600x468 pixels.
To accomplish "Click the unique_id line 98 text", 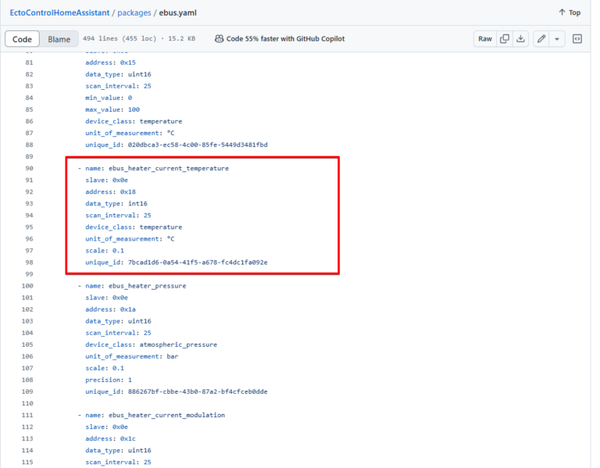I will 177,262.
